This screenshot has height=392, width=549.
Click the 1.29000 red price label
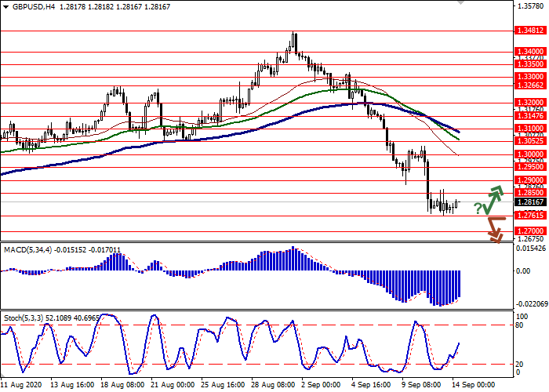(530, 180)
